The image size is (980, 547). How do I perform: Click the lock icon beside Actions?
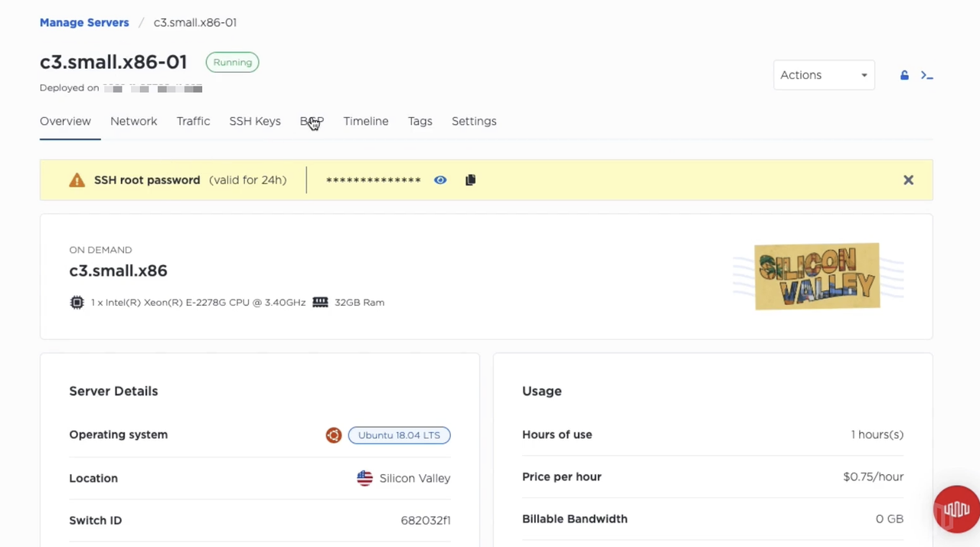pyautogui.click(x=904, y=75)
